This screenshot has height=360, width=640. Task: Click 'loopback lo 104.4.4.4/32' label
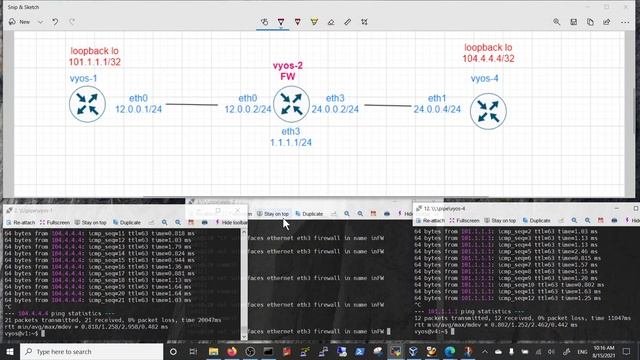[488, 53]
